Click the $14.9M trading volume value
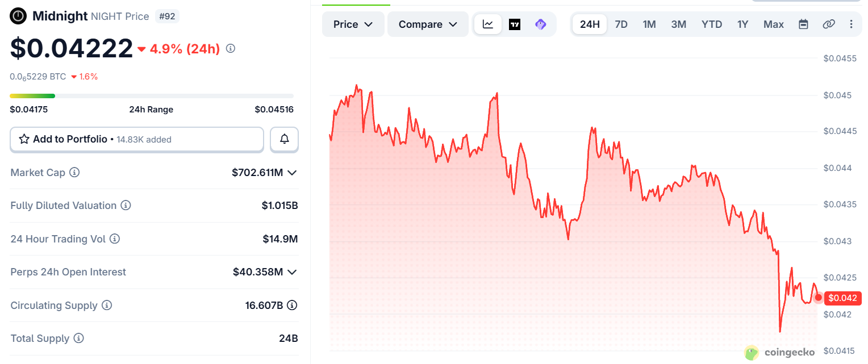868x364 pixels. 281,239
